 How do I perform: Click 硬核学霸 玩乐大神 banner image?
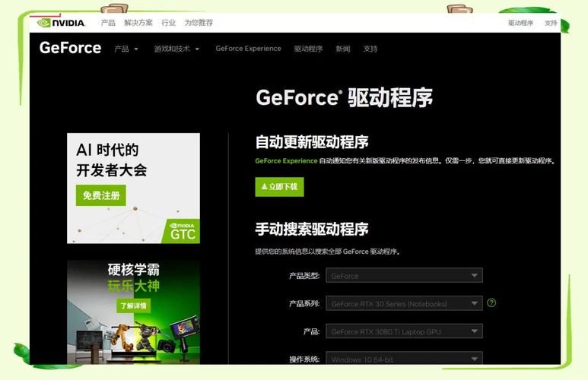tap(133, 312)
